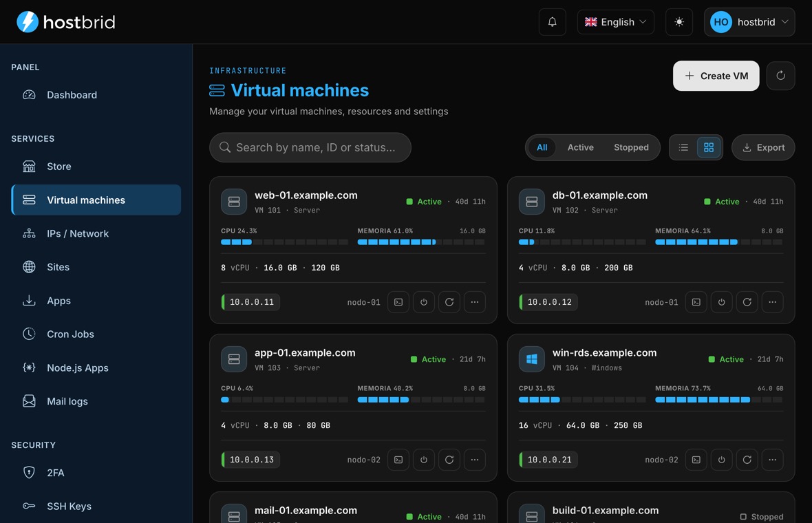Click the server icon of web-01.example.com
Screen dimensions: 812x523
(x=234, y=202)
